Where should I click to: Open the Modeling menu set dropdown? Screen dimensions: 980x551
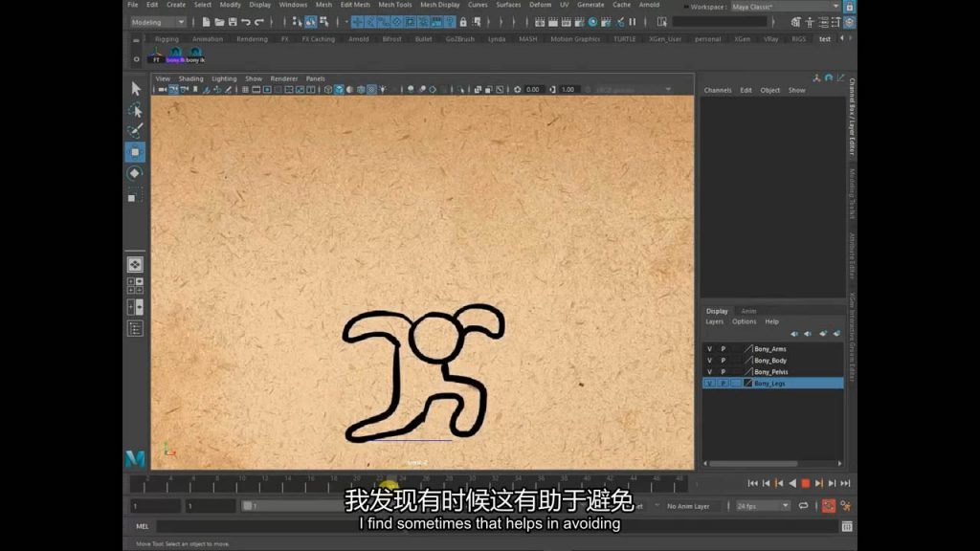[157, 22]
